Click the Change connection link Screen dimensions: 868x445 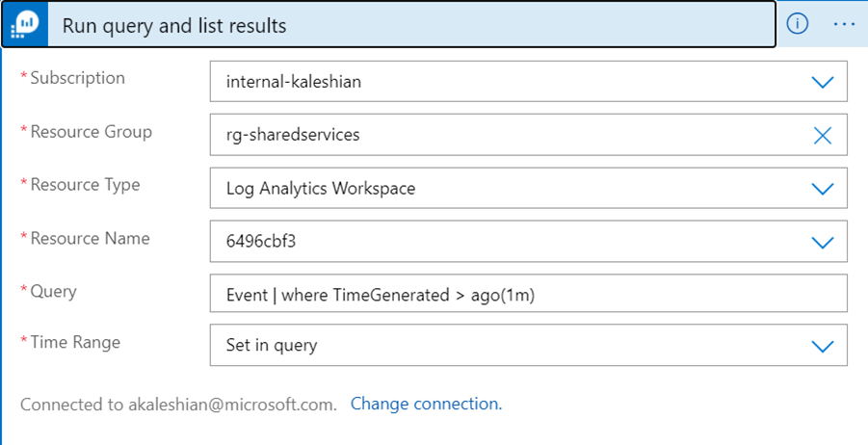point(426,404)
